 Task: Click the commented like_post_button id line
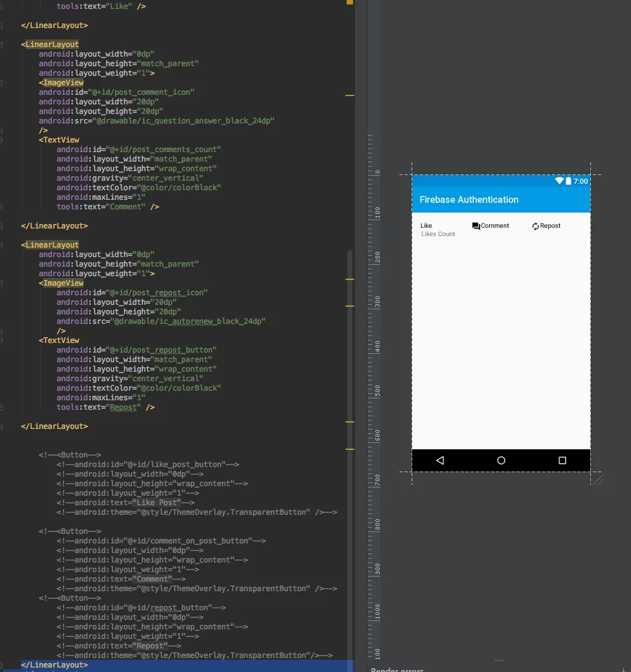point(148,465)
